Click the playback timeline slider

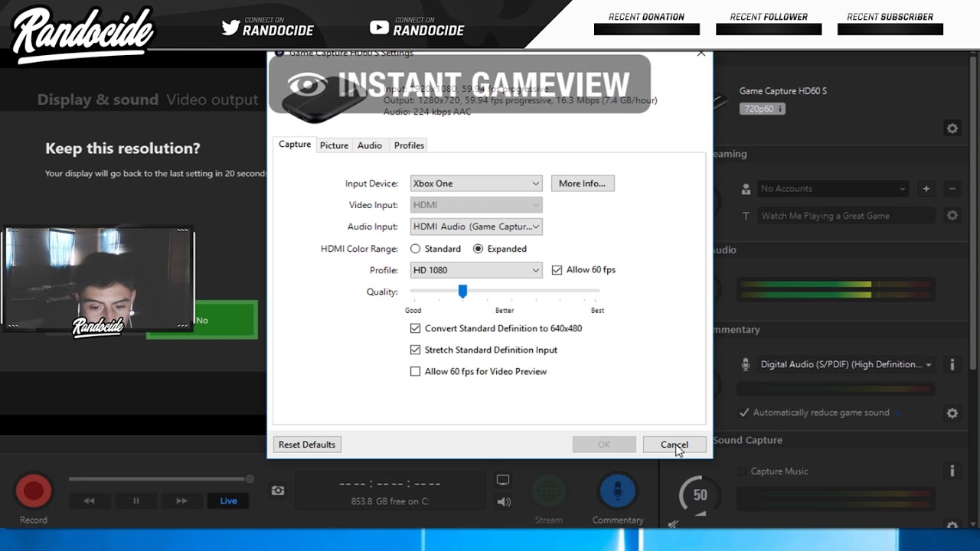point(160,479)
